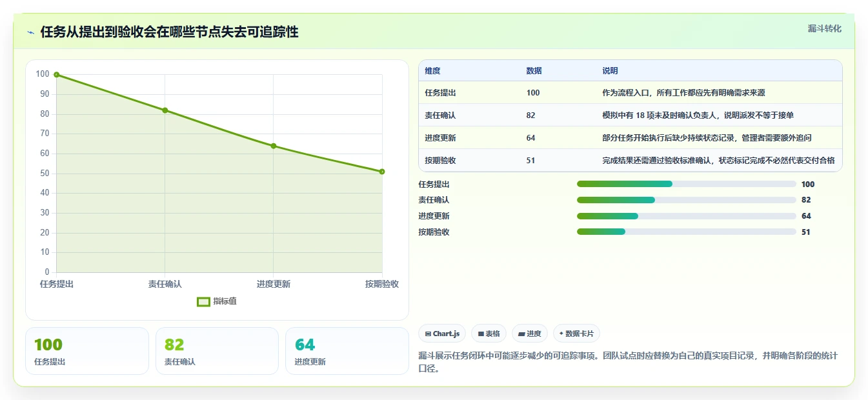This screenshot has width=868, height=400.
Task: Click the table value 51
Action: (x=531, y=161)
